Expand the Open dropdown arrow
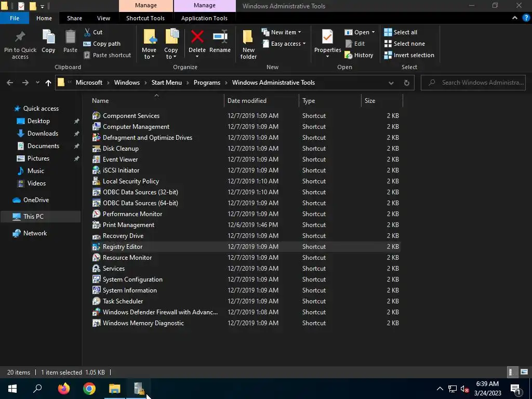This screenshot has width=532, height=399. (x=373, y=32)
